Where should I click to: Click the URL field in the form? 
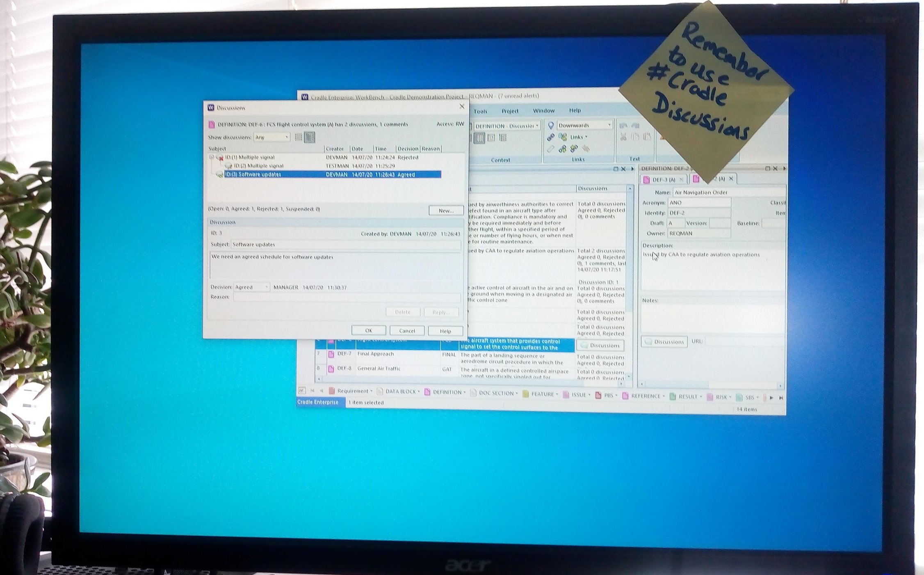tap(744, 341)
